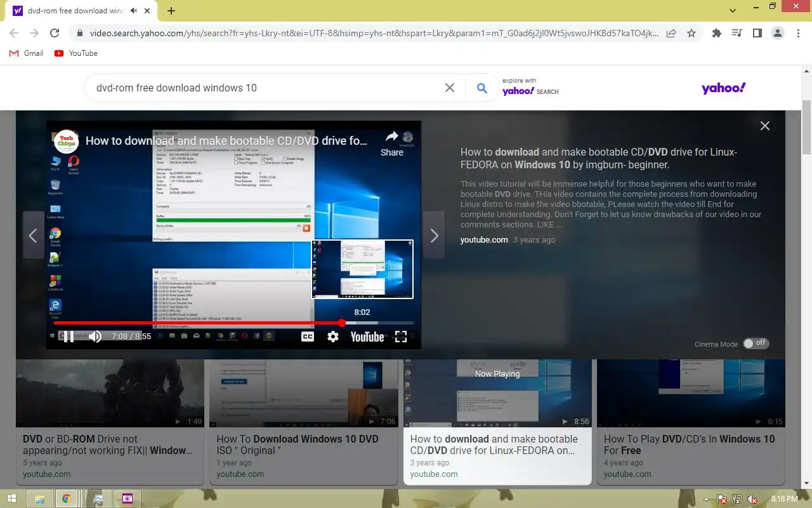Click title How To Download Windows 10 DVD ISO
The width and height of the screenshot is (812, 508).
tap(298, 444)
